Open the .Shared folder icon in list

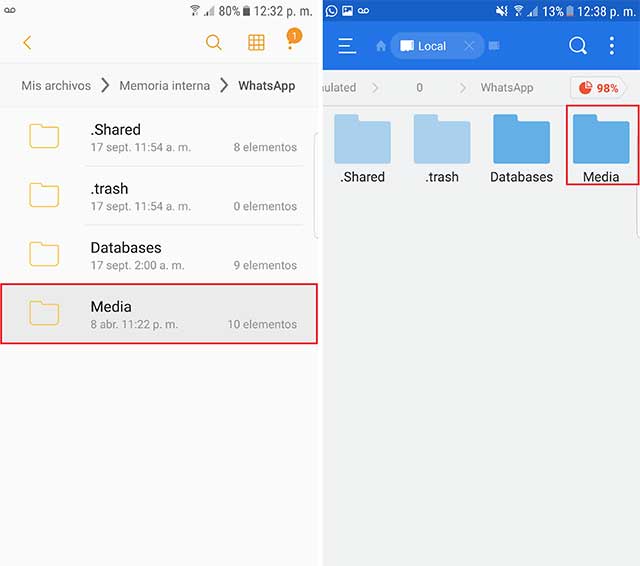pos(44,136)
